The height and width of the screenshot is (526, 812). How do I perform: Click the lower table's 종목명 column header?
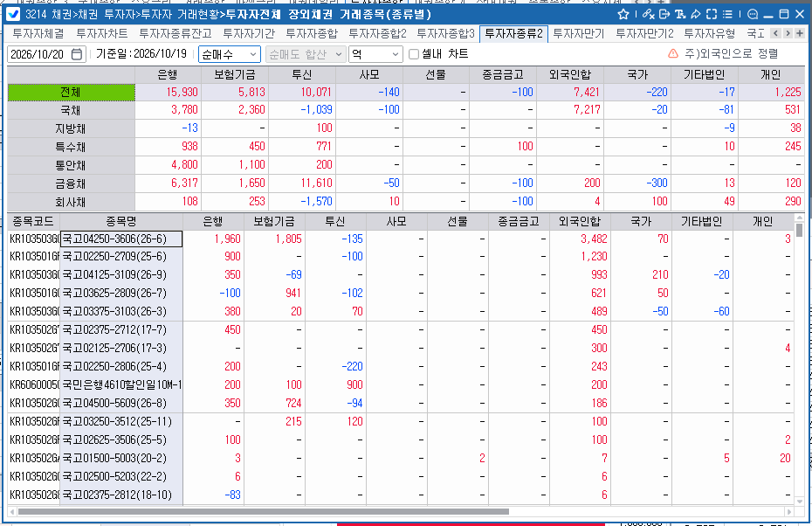(121, 221)
